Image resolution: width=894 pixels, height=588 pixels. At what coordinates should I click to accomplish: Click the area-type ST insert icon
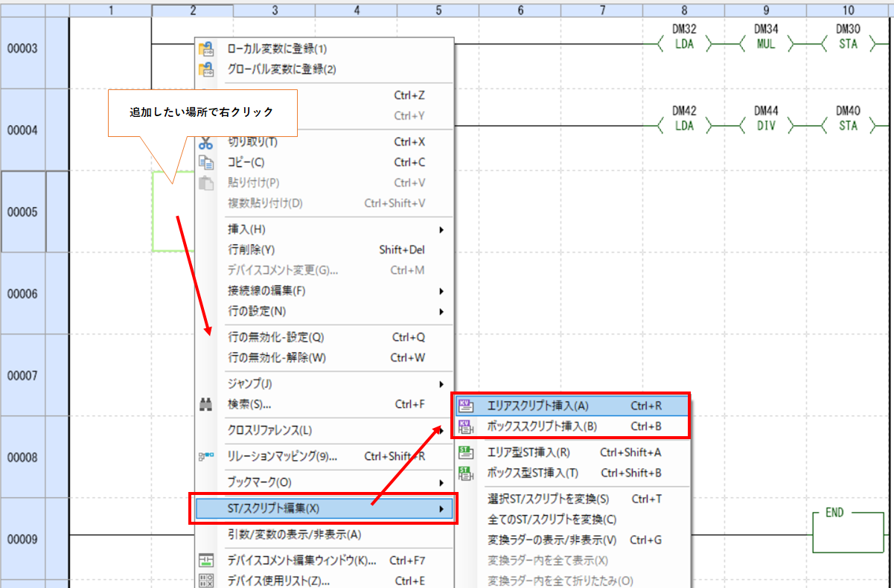point(466,452)
